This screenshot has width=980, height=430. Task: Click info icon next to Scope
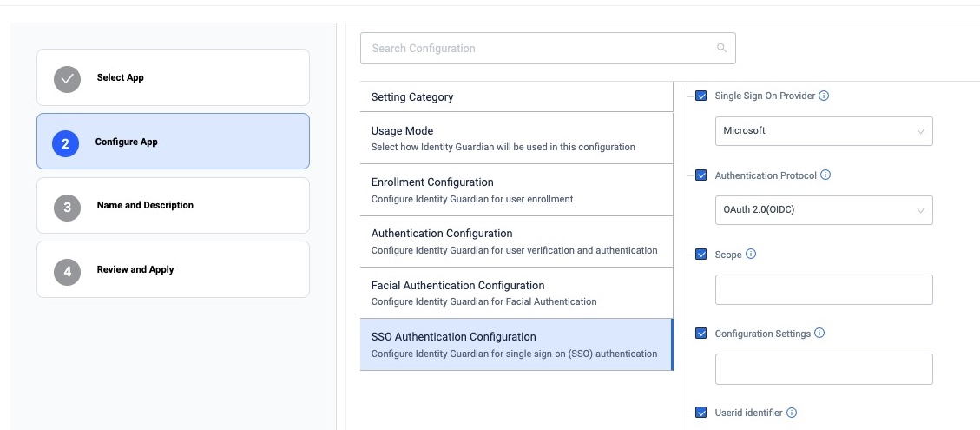751,255
